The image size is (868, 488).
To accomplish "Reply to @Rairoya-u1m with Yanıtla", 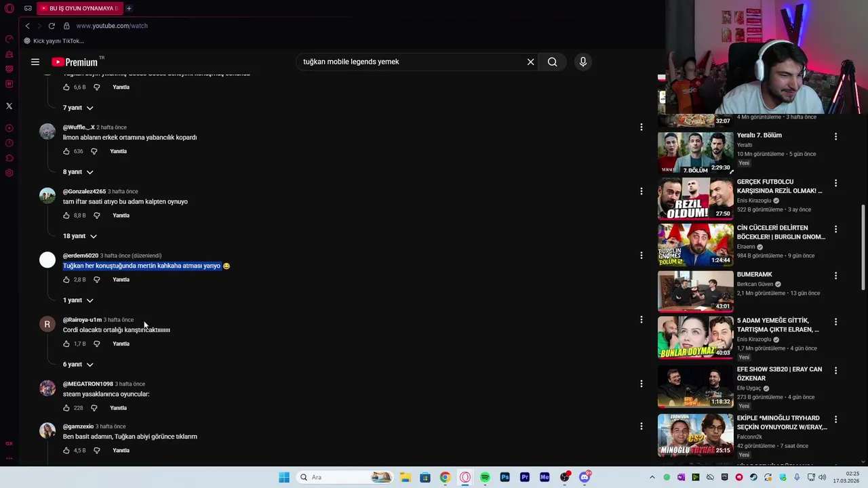I will point(121,344).
